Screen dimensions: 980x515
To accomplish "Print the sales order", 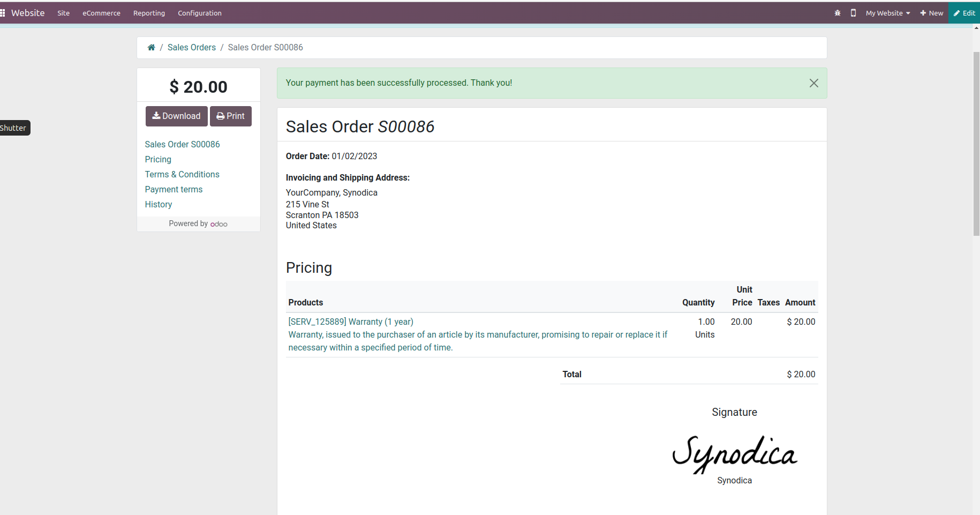I will point(231,116).
